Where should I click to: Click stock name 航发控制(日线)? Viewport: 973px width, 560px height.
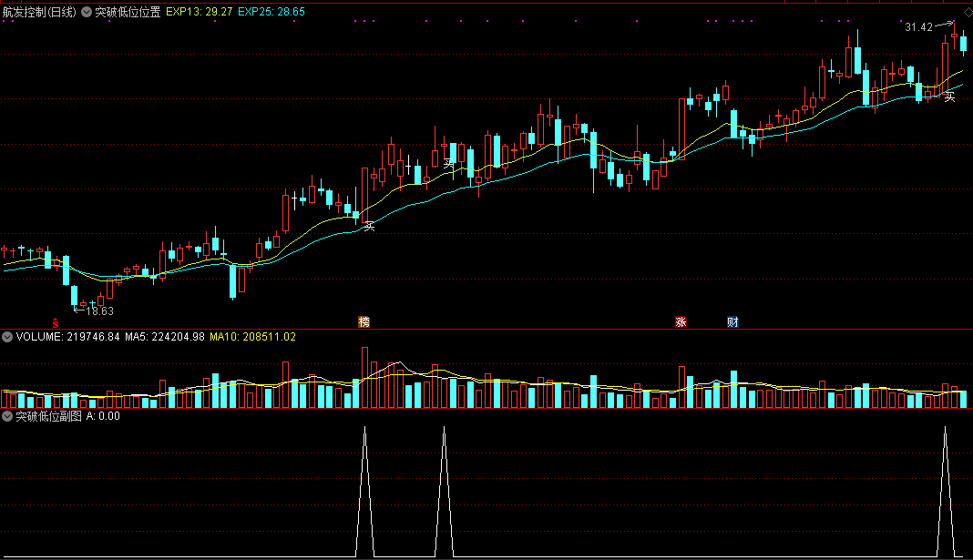coord(40,12)
